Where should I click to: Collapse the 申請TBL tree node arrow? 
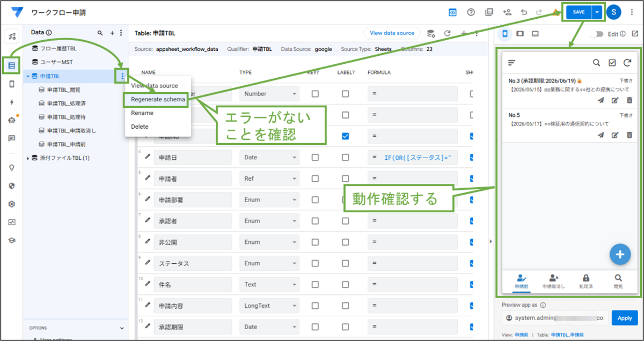click(28, 76)
